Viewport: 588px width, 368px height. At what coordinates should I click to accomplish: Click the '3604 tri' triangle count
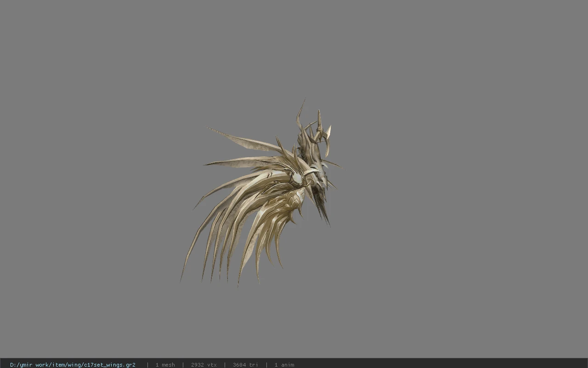[245, 365]
